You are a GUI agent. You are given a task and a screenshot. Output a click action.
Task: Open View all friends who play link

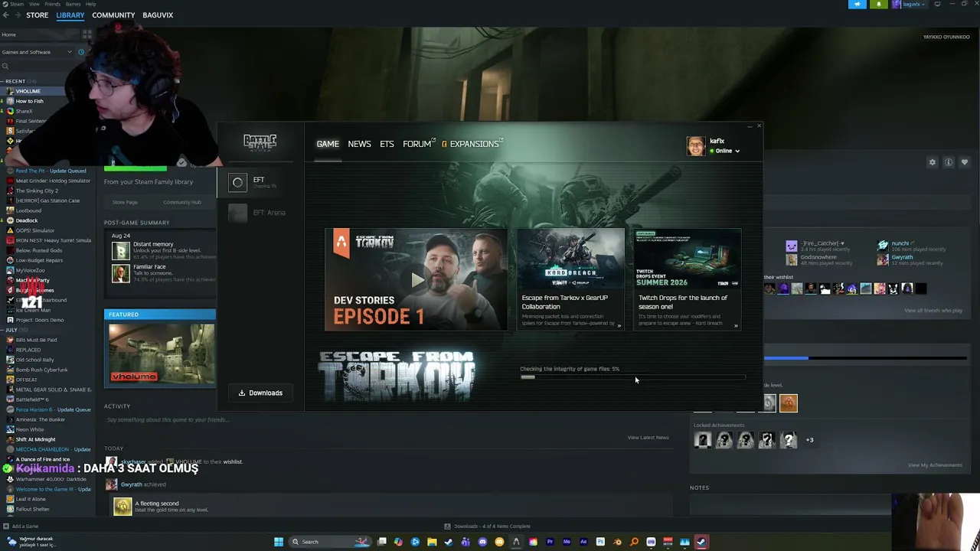click(x=933, y=311)
